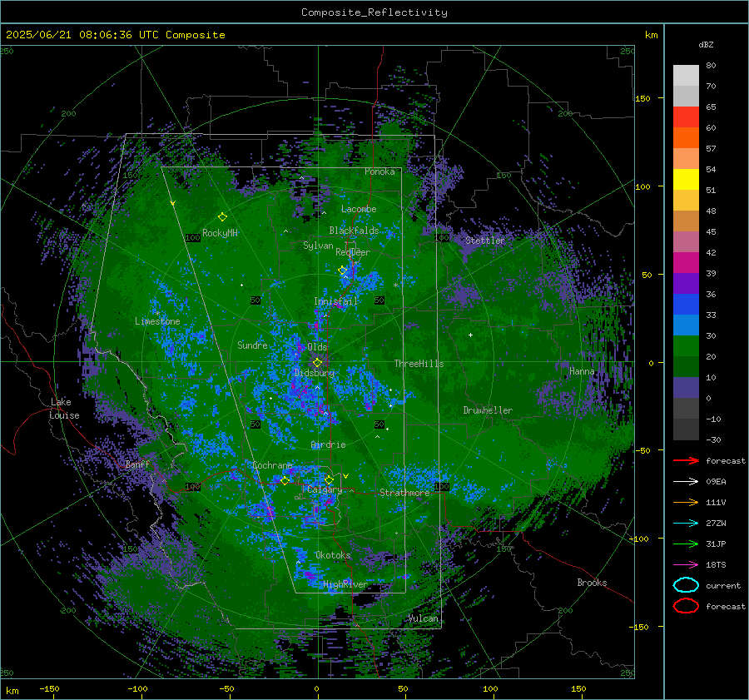
Task: Click the white plus marker east of ThreeHills
Action: tap(470, 335)
